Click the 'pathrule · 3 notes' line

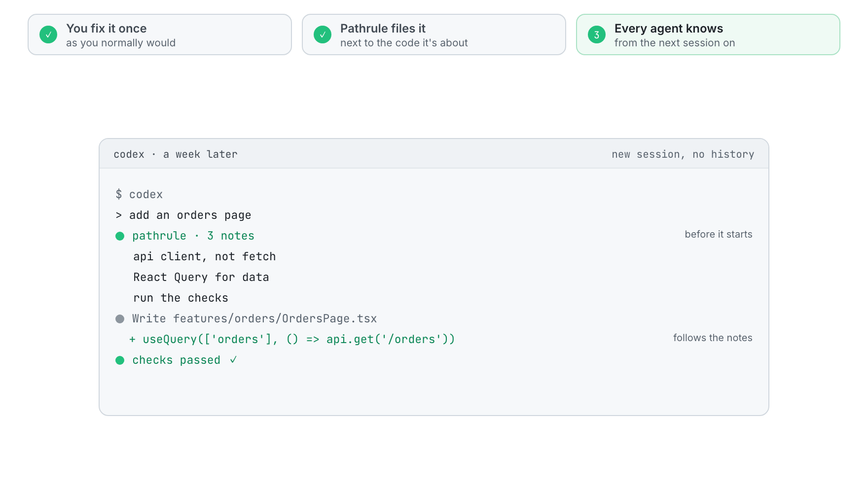pos(193,236)
